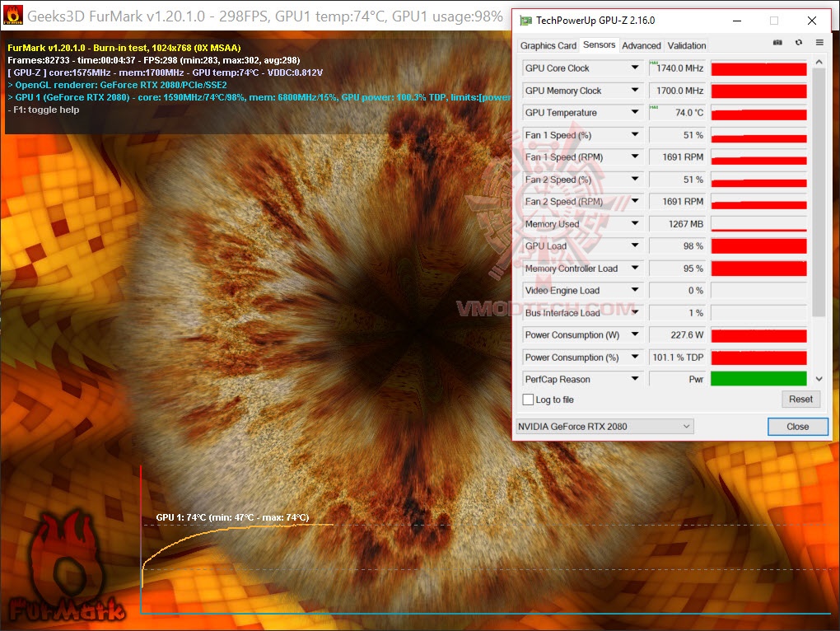Click the refresh icon in GPU-Z toolbar
Viewport: 840px width, 631px height.
click(797, 44)
